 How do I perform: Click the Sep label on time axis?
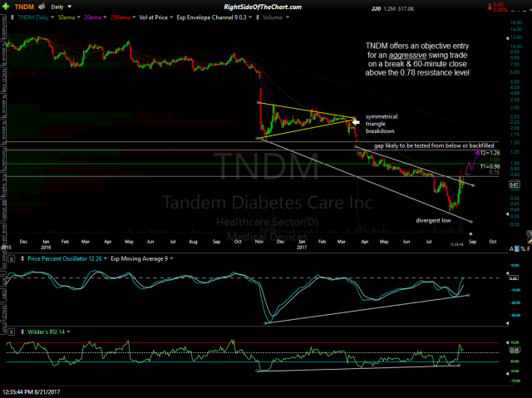(472, 242)
